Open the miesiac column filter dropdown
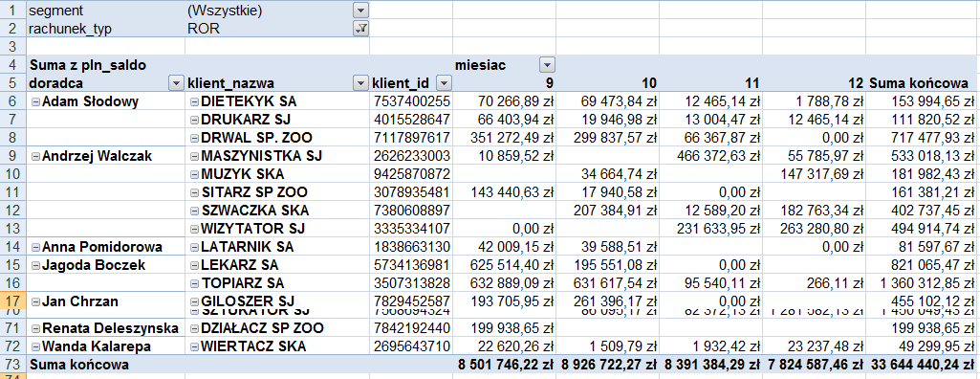 coord(548,65)
